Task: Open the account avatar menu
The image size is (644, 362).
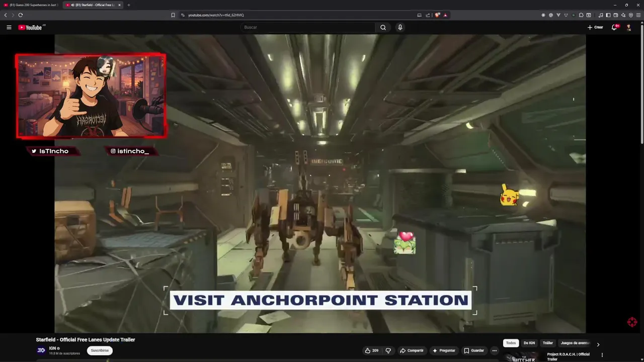Action: 629,27
